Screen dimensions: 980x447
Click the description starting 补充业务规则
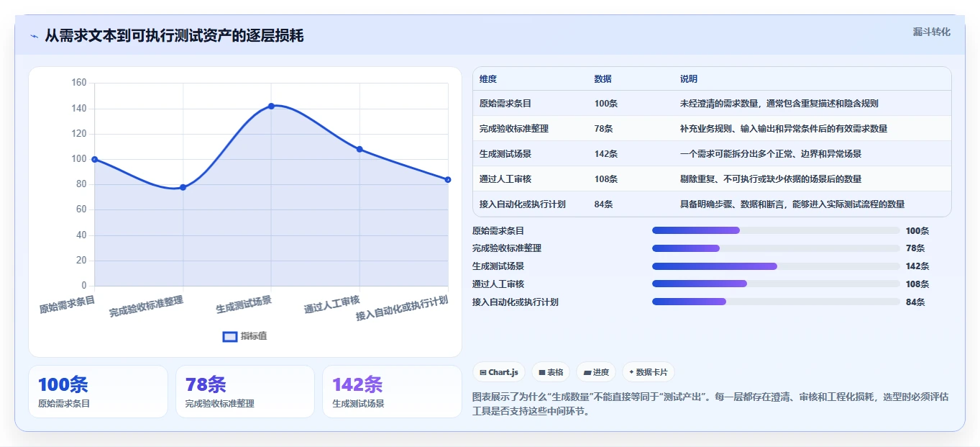tap(784, 128)
